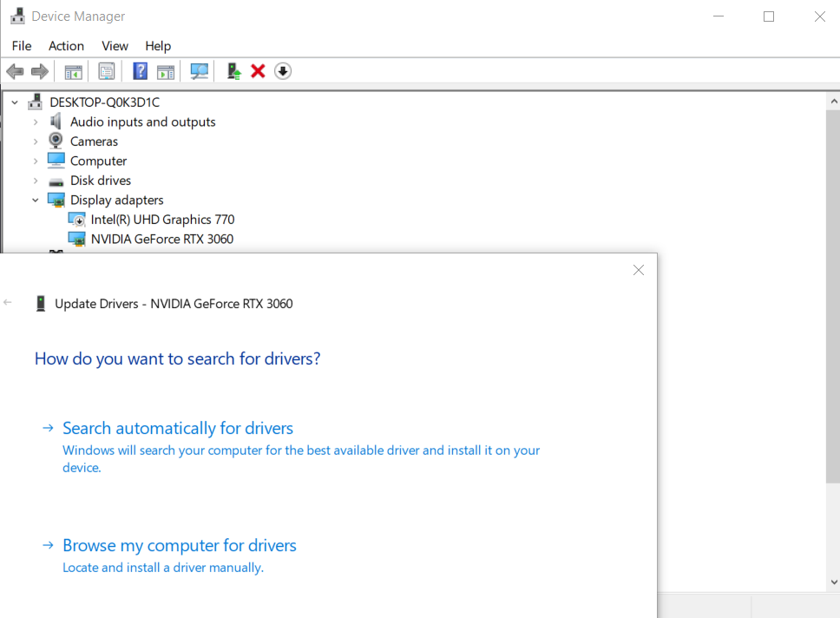This screenshot has height=618, width=840.
Task: Click the 'Locate and install a driver manually.' text
Action: pyautogui.click(x=163, y=568)
